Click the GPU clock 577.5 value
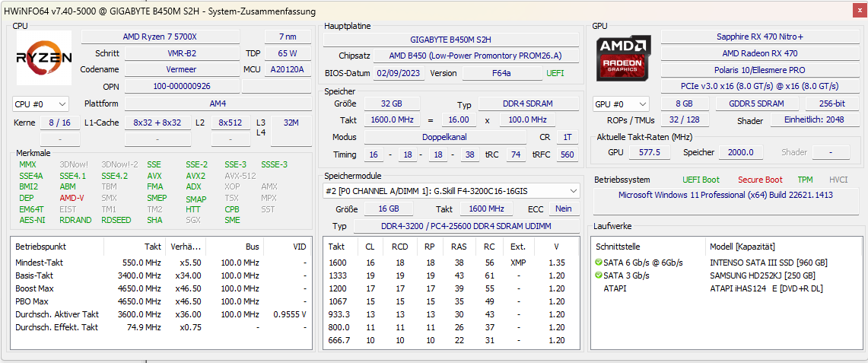 point(650,153)
